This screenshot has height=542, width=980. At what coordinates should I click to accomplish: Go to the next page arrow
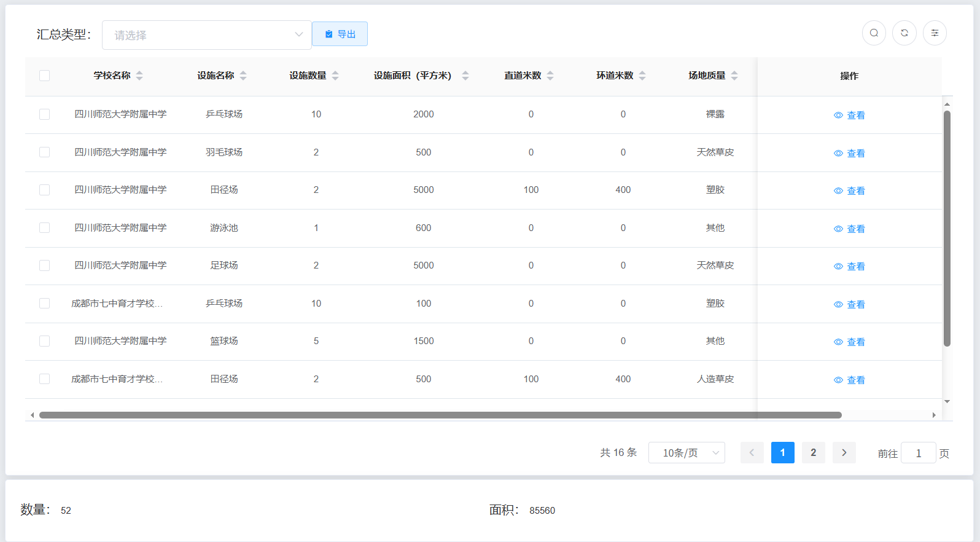coord(844,453)
